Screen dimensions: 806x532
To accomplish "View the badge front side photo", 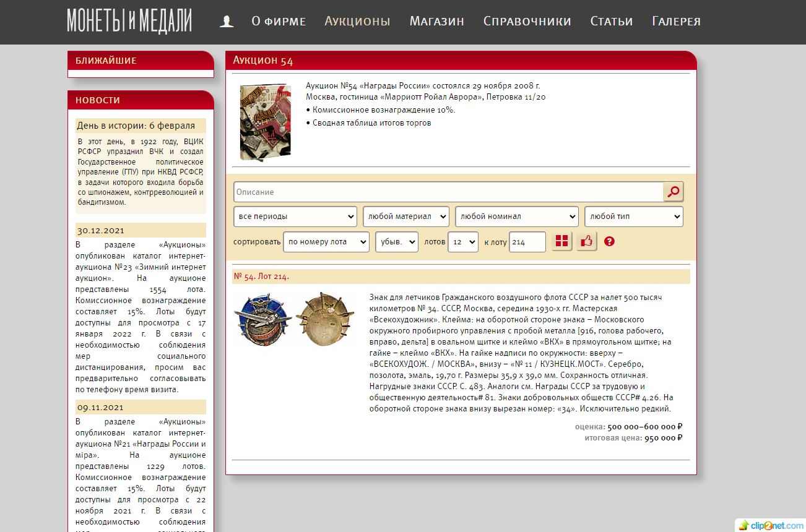I will (x=262, y=318).
